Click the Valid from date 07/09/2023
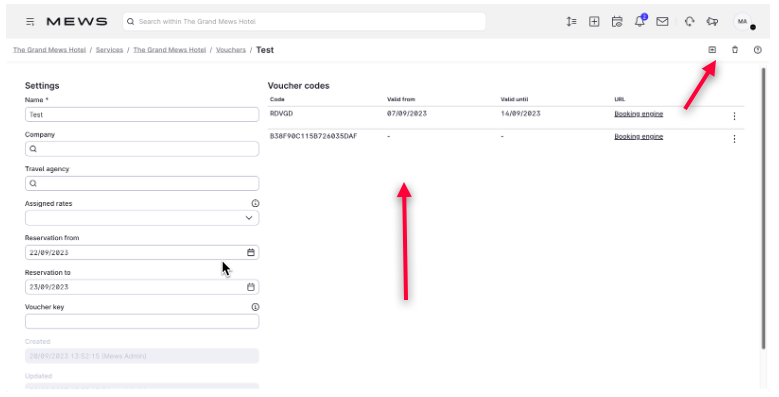 click(407, 114)
